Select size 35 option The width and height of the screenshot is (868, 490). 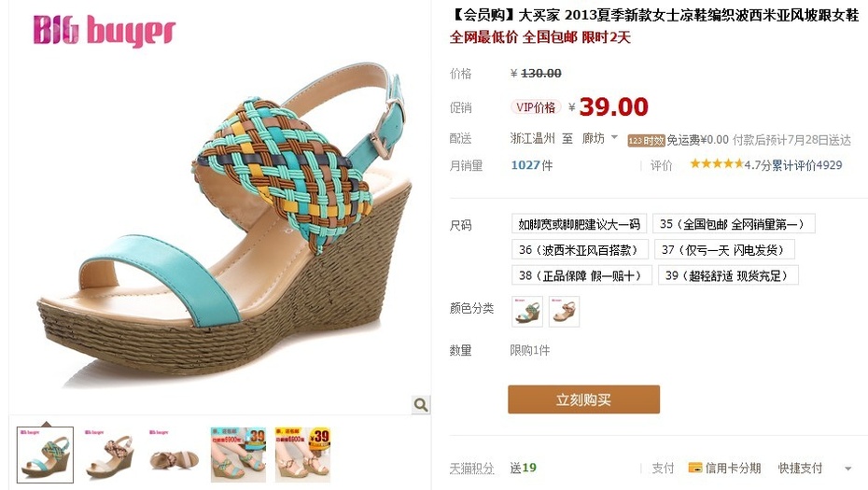(x=734, y=224)
